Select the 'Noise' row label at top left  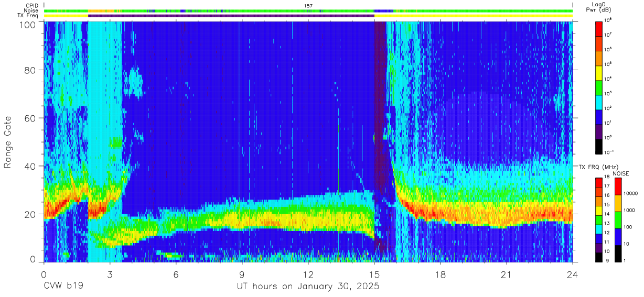click(x=32, y=10)
